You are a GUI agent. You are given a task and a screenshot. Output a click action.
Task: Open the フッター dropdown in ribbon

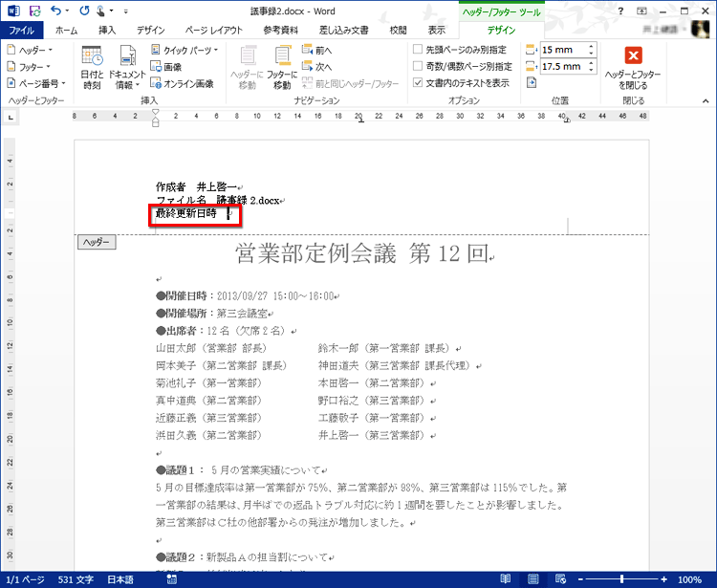[x=29, y=67]
